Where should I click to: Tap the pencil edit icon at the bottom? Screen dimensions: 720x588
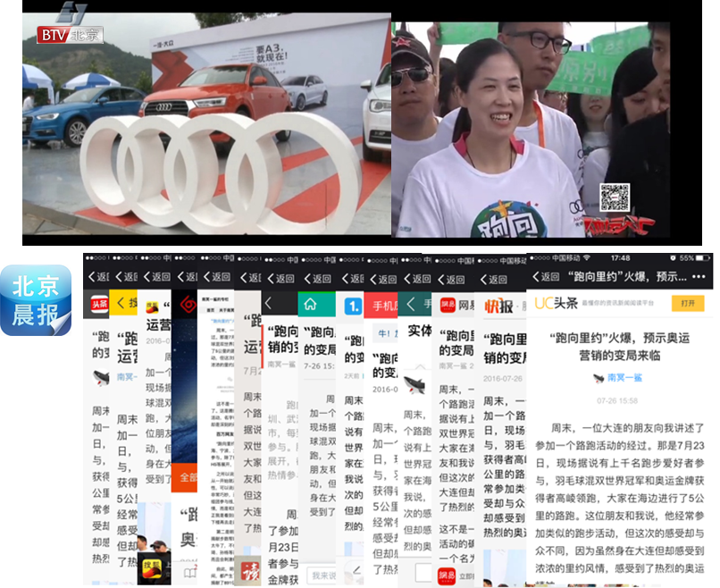pos(356,570)
